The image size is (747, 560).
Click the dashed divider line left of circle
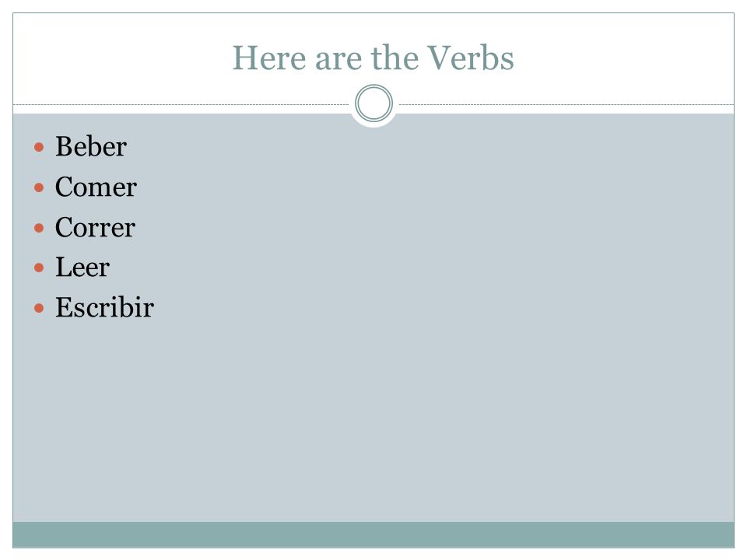pyautogui.click(x=181, y=104)
